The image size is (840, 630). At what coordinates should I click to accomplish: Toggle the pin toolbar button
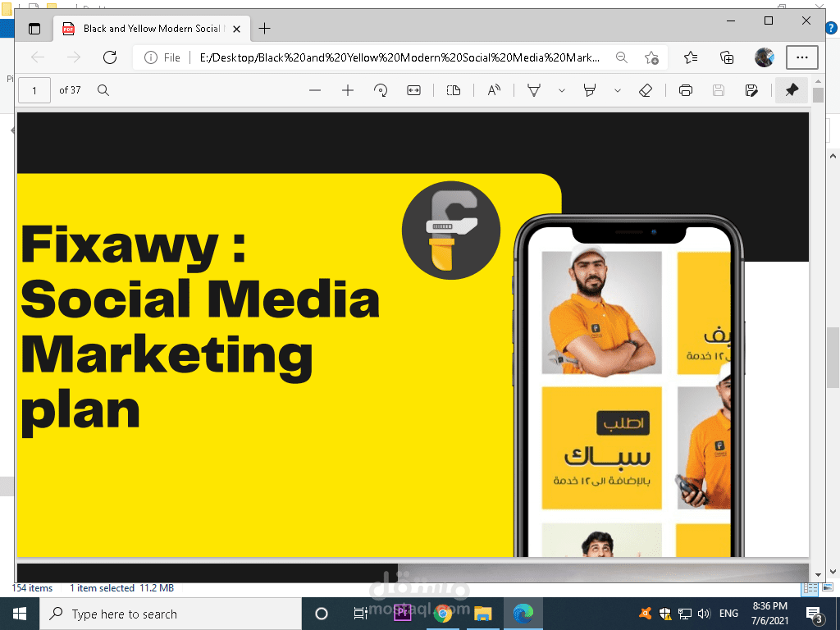(792, 90)
